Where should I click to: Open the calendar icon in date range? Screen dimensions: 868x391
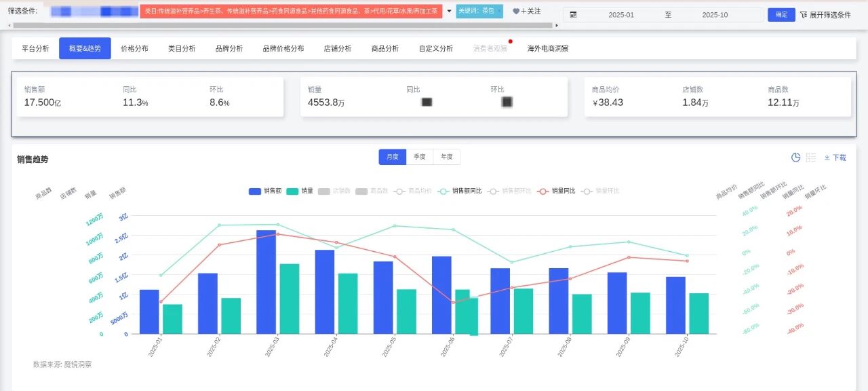(x=574, y=15)
